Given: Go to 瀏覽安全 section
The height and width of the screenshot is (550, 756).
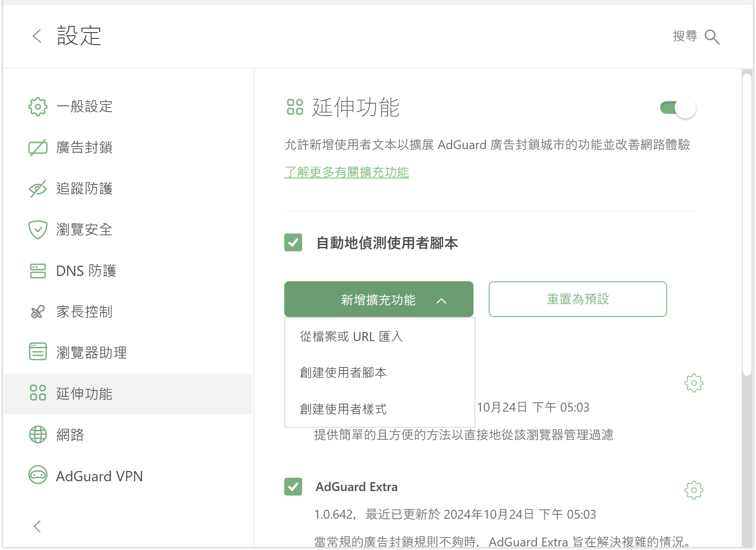Looking at the screenshot, I should 128,230.
